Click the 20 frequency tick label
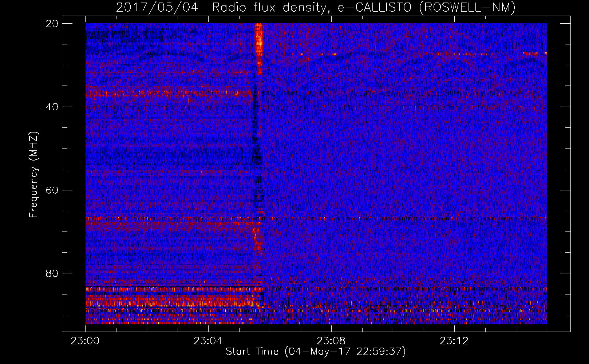Viewport: 589px width, 364px height. click(52, 24)
